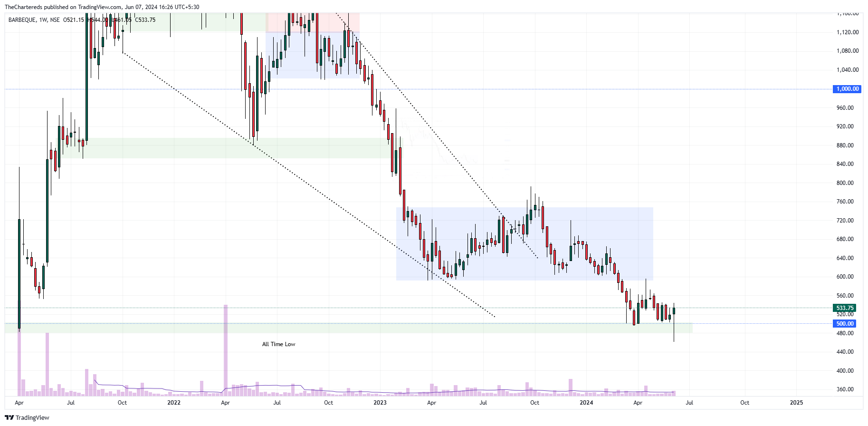Click the 400.00 price axis label
The height and width of the screenshot is (426, 868).
[x=845, y=371]
